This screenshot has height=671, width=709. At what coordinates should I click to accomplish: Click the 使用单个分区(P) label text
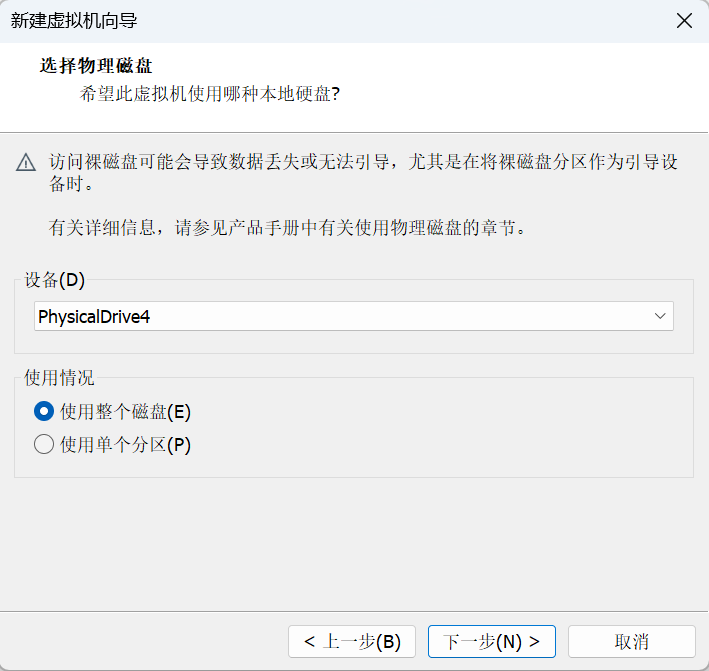tap(125, 444)
